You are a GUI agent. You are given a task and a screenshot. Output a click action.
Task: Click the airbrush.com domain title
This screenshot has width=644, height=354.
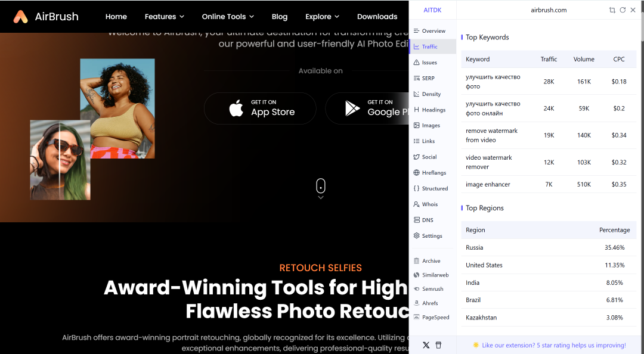pyautogui.click(x=549, y=10)
